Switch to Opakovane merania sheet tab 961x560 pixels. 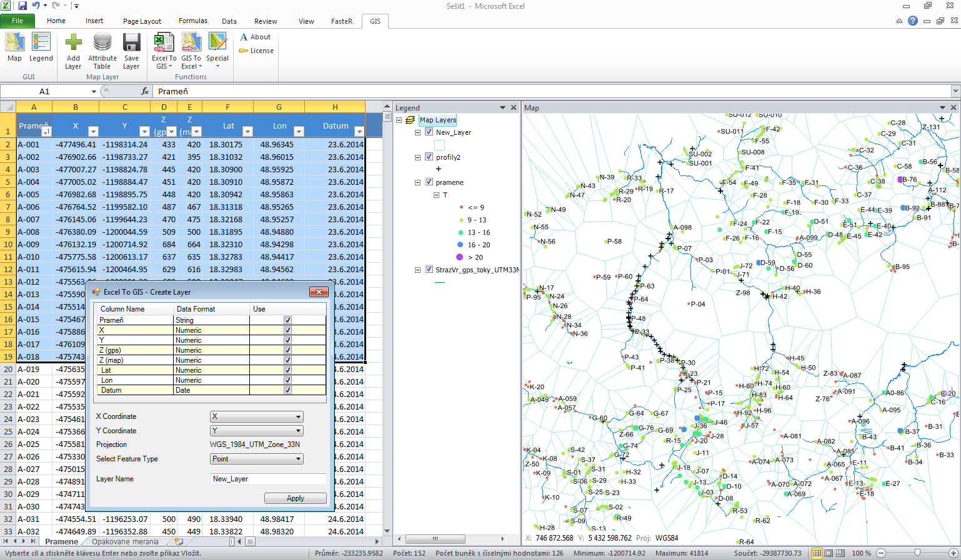(125, 541)
